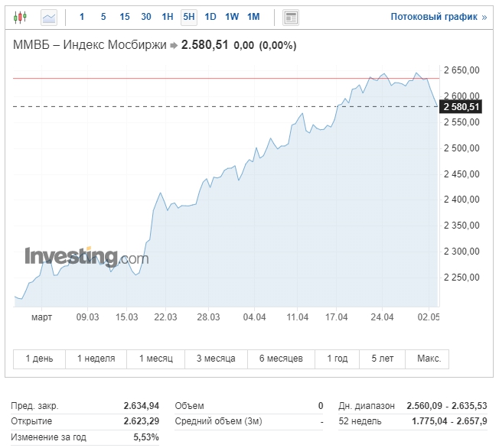The width and height of the screenshot is (499, 448).
Task: Show the 1 год range
Action: tap(338, 359)
